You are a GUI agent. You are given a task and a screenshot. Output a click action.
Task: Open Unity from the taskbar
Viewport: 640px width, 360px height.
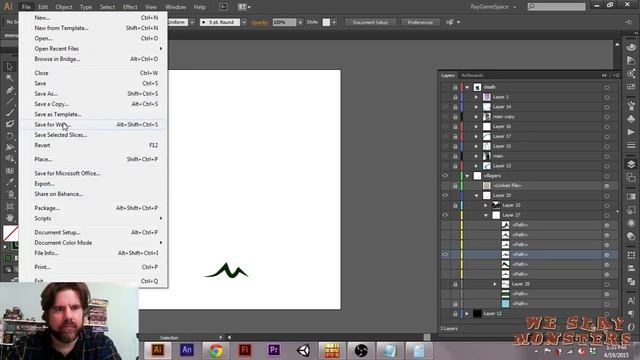coord(303,350)
